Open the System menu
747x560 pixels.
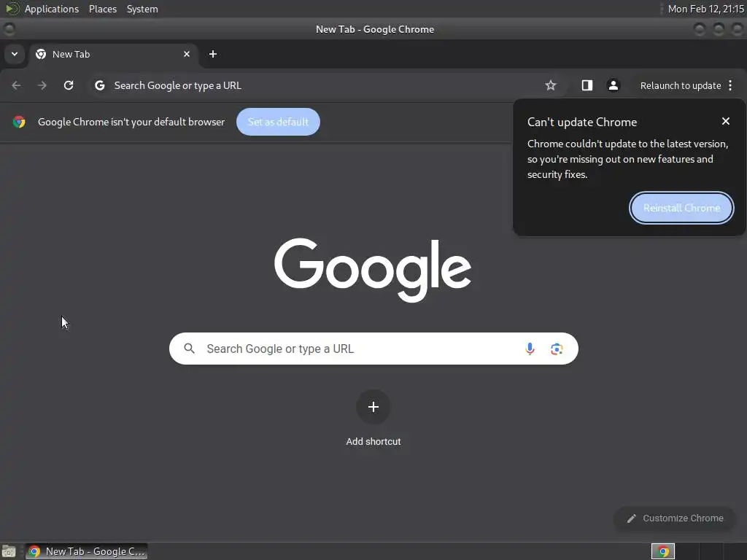(142, 9)
